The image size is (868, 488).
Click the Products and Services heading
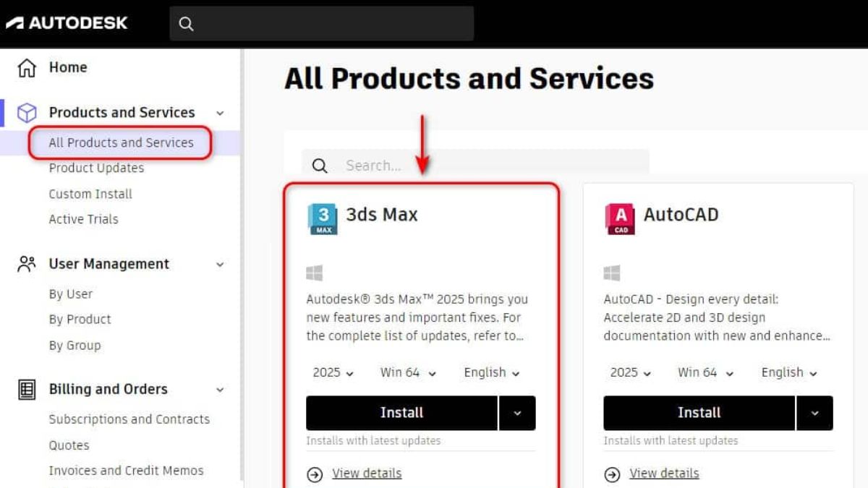click(122, 113)
